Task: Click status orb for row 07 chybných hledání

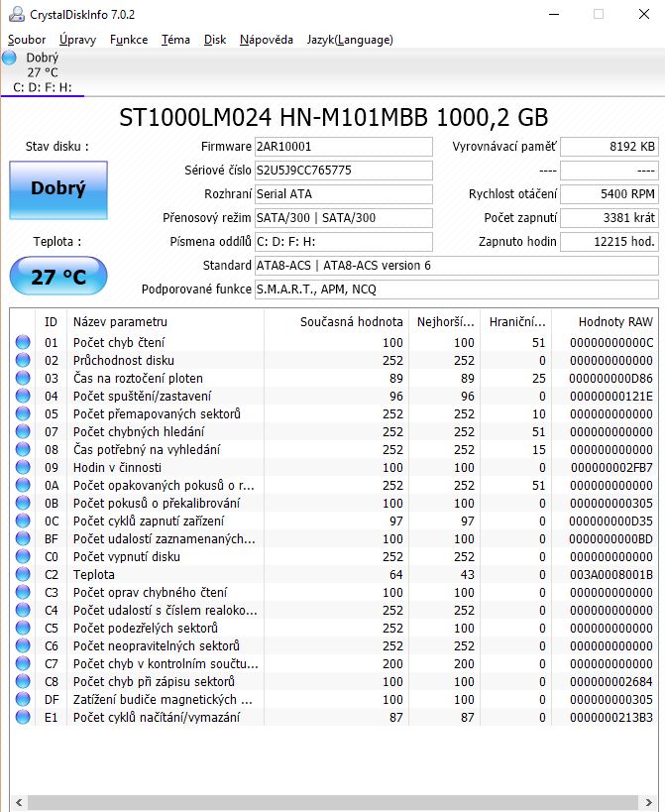Action: [x=23, y=431]
